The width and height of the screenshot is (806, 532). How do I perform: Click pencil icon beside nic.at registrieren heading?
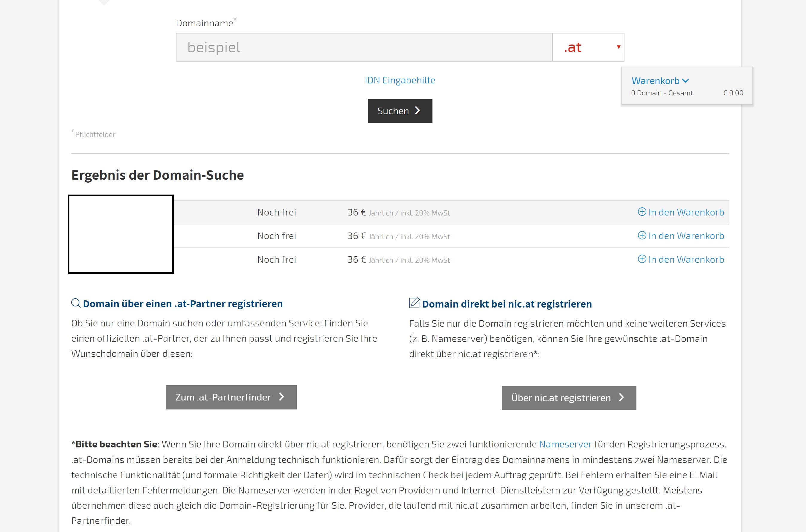pos(414,303)
